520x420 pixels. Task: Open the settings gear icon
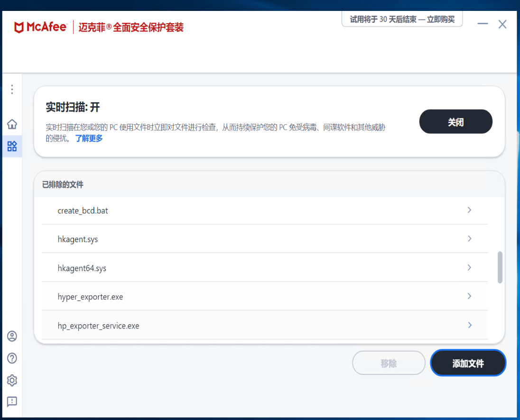12,380
